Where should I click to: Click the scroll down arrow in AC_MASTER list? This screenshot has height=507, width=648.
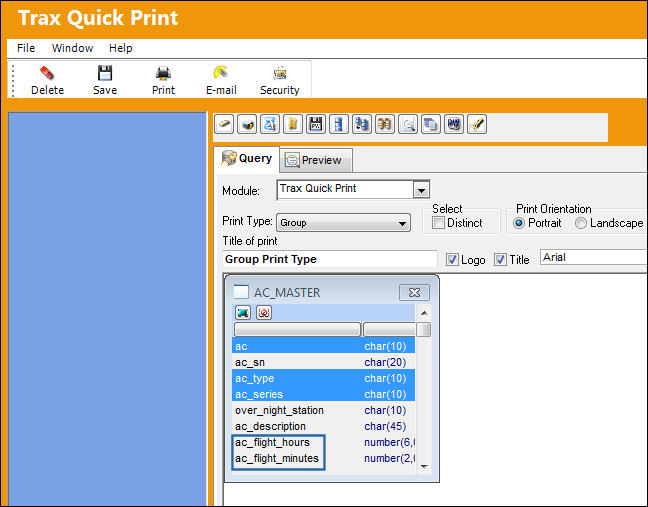(424, 467)
